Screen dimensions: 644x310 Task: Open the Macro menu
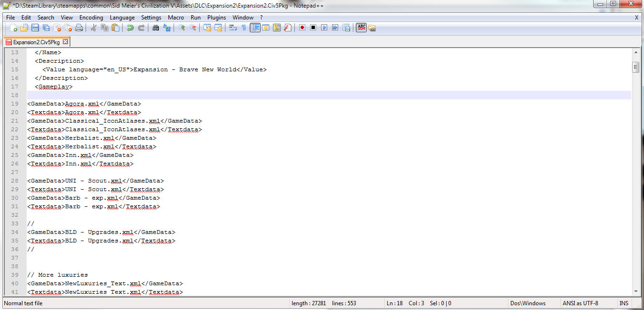click(176, 18)
